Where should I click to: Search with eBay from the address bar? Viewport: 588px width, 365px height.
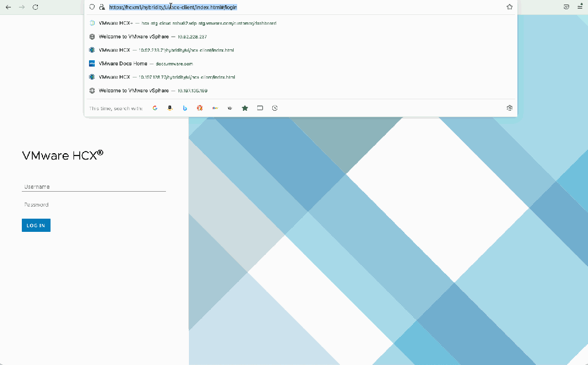pyautogui.click(x=215, y=108)
